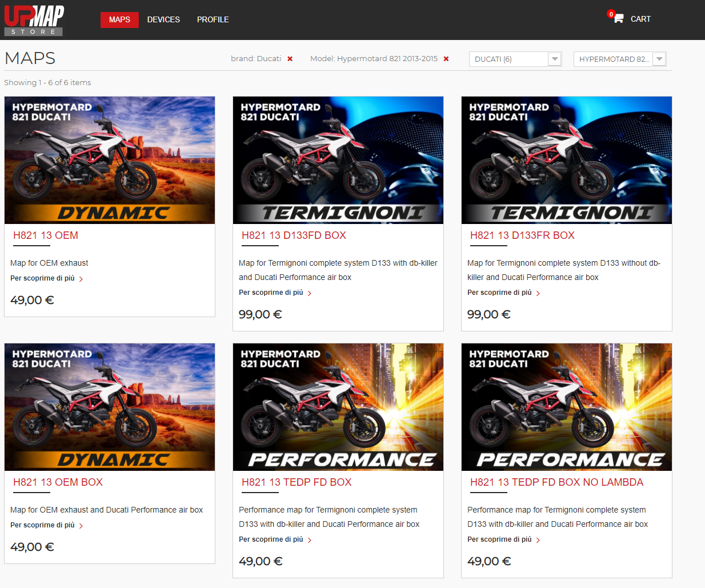
Task: Click 'Per scoprirne di più' under OEM BOX
Action: click(x=47, y=525)
